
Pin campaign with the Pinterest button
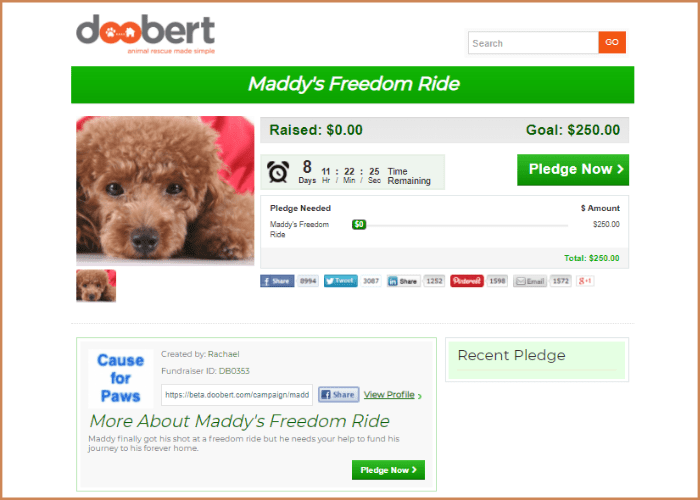point(467,281)
